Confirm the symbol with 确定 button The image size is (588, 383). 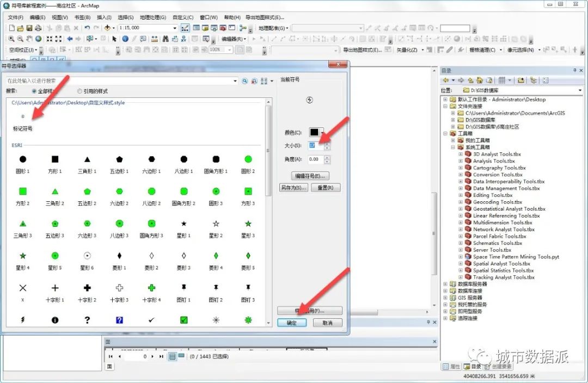[291, 323]
